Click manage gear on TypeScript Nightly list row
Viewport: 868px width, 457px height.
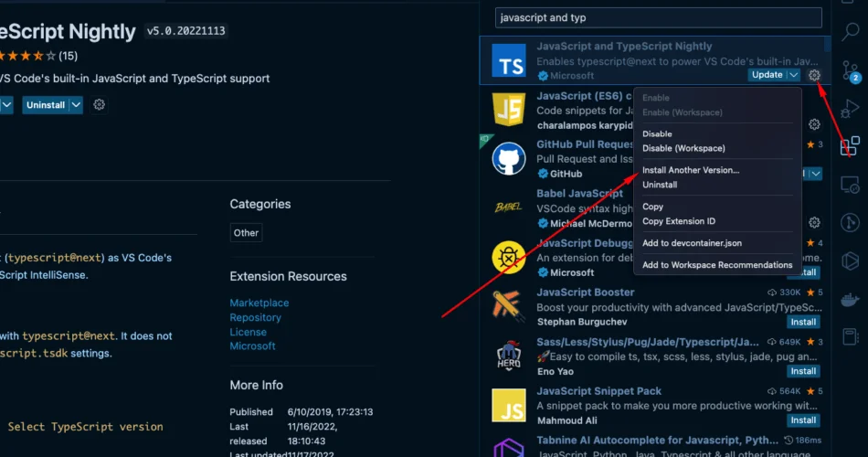pos(814,75)
